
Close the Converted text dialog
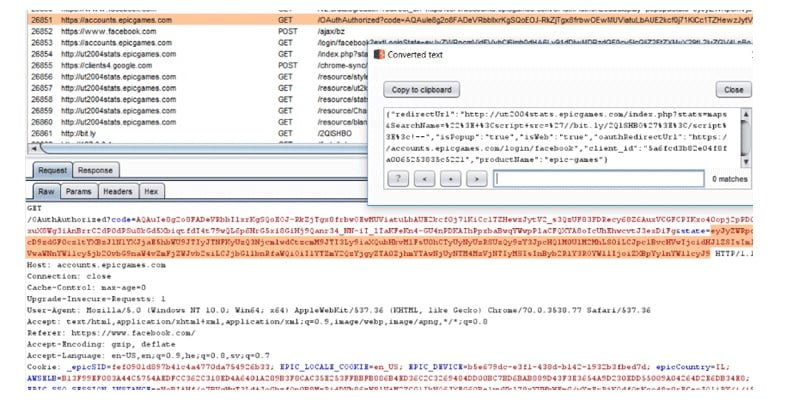734,90
